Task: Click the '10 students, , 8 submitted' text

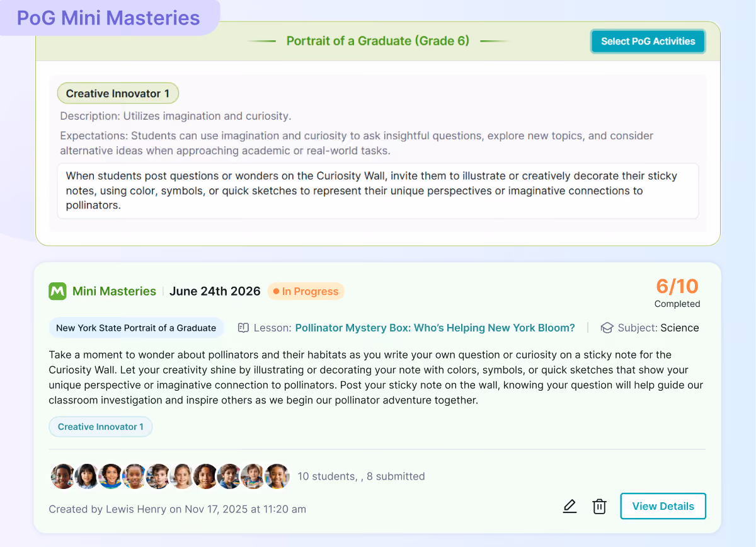Action: [361, 476]
